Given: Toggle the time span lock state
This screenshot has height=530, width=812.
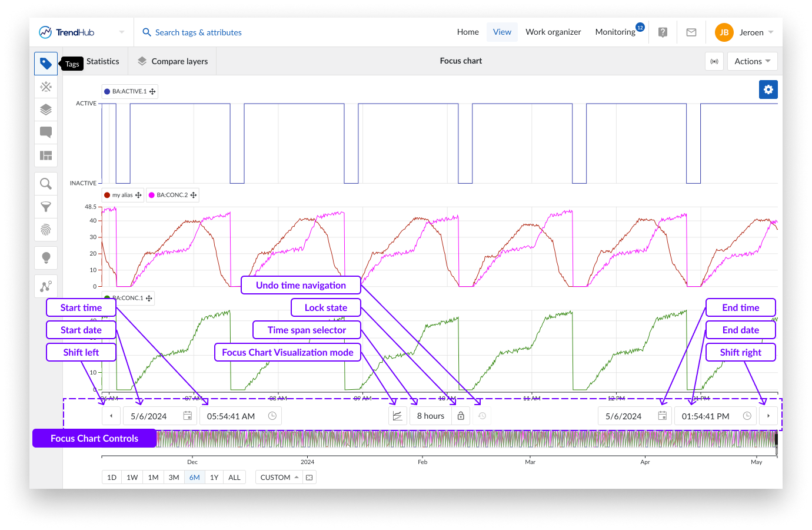Looking at the screenshot, I should tap(461, 416).
